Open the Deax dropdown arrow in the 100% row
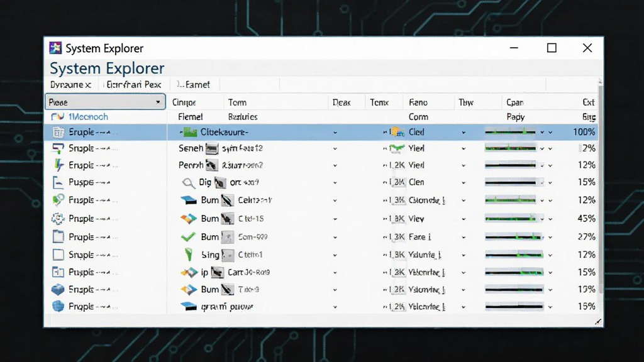The image size is (644, 362). click(335, 133)
